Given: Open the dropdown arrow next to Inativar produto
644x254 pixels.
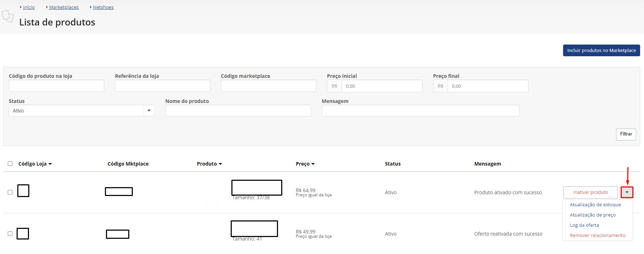Looking at the screenshot, I should click(627, 192).
